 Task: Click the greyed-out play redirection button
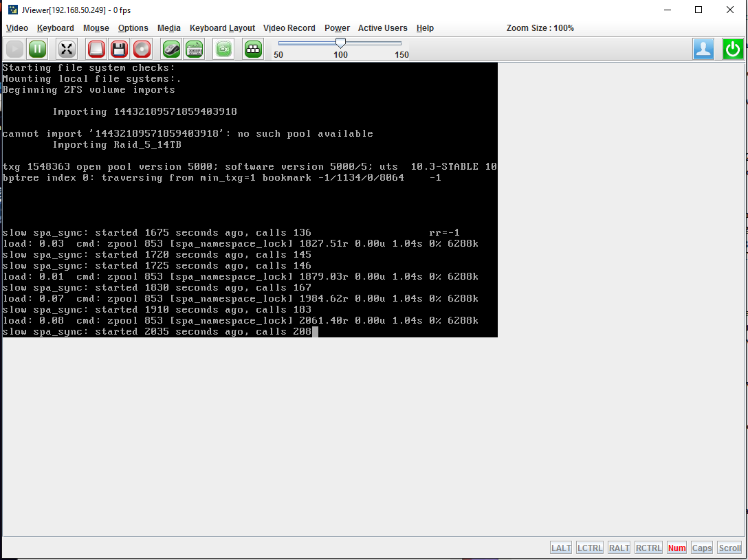15,49
